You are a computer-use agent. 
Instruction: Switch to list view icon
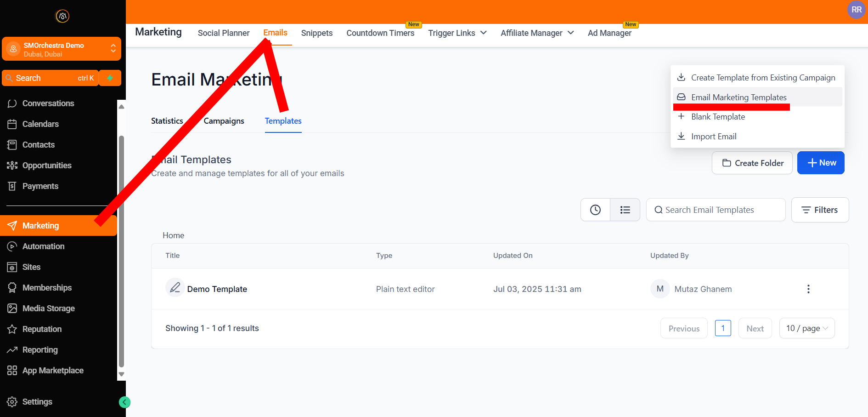click(625, 210)
